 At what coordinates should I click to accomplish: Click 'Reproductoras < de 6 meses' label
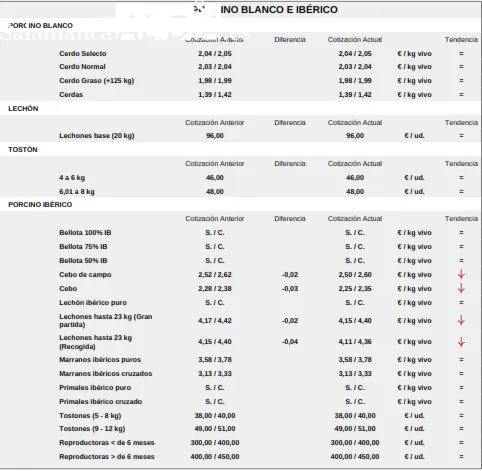point(107,443)
